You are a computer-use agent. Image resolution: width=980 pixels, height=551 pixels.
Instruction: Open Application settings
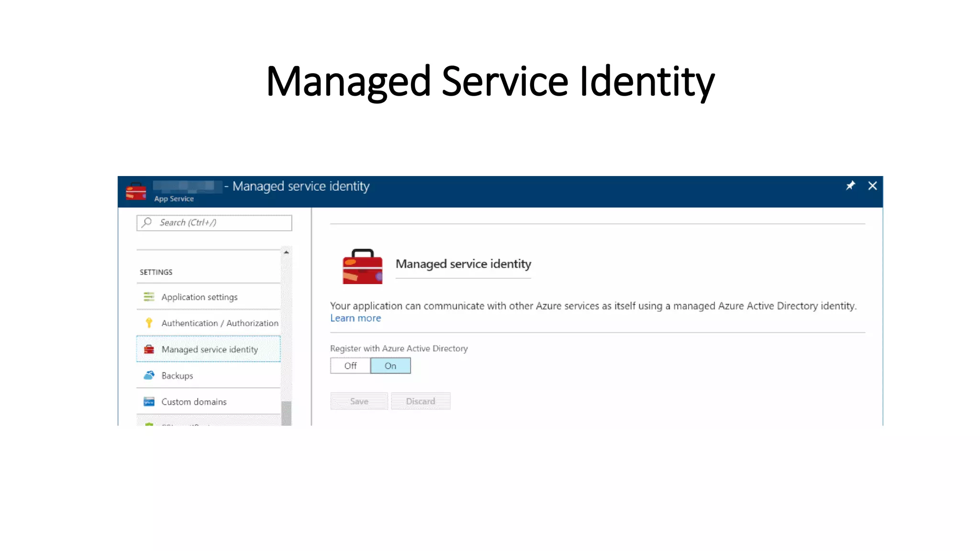(209, 297)
